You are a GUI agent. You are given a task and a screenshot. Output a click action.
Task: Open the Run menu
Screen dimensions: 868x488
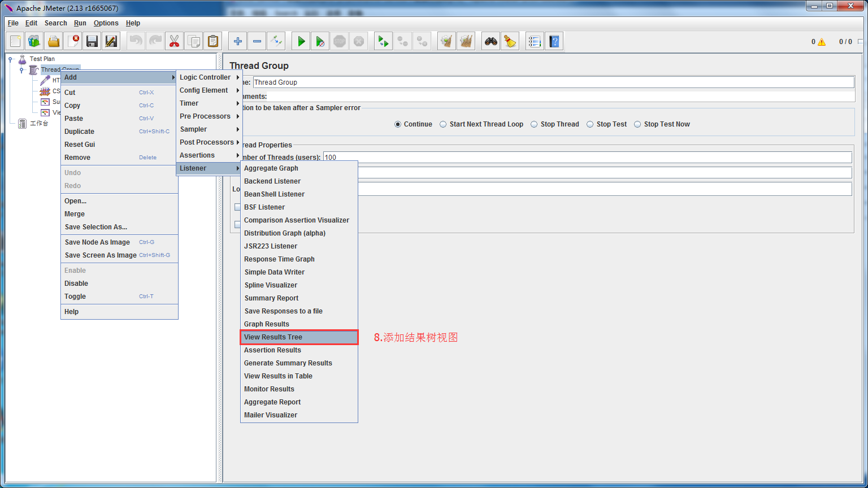pos(80,23)
